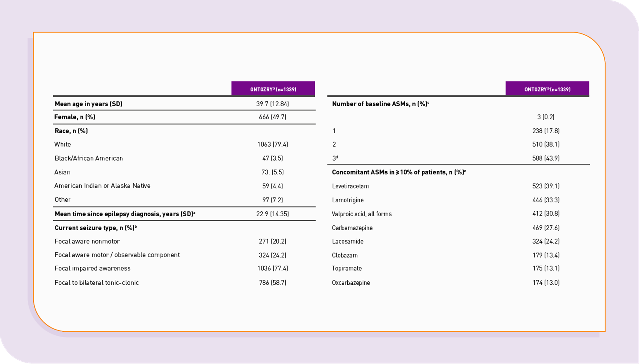Click the value 588 (43.9)
Image resolution: width=640 pixels, height=364 pixels.
[x=546, y=158]
